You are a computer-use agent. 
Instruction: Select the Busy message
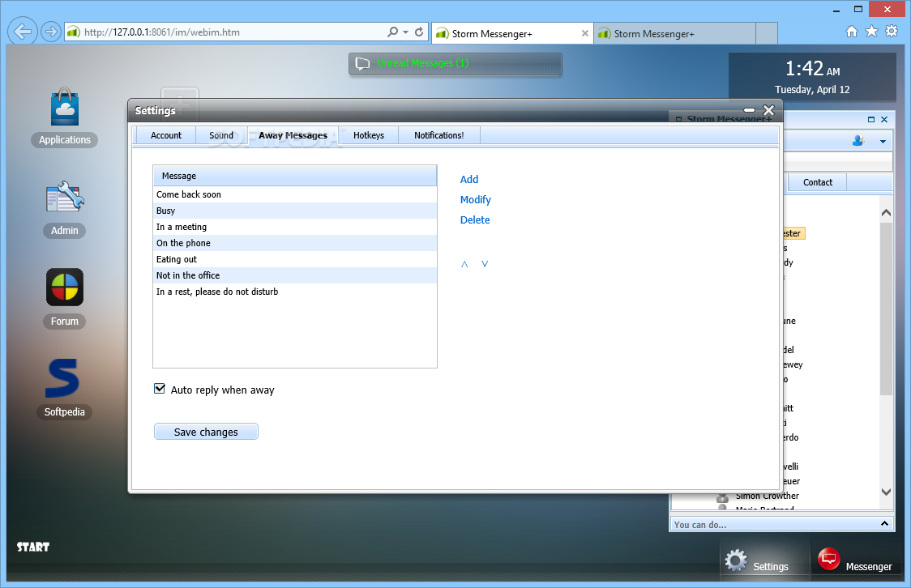[x=294, y=211]
